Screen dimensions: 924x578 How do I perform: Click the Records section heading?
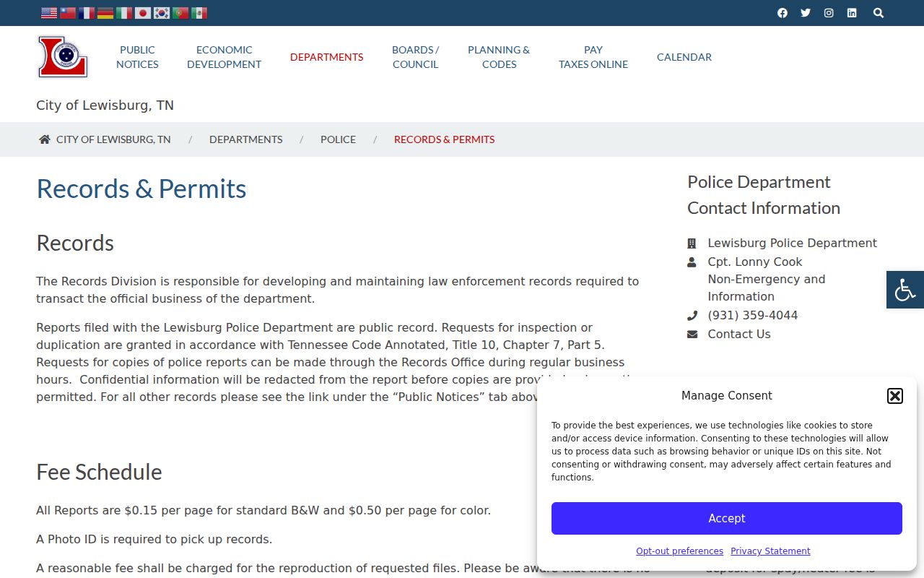pos(75,243)
